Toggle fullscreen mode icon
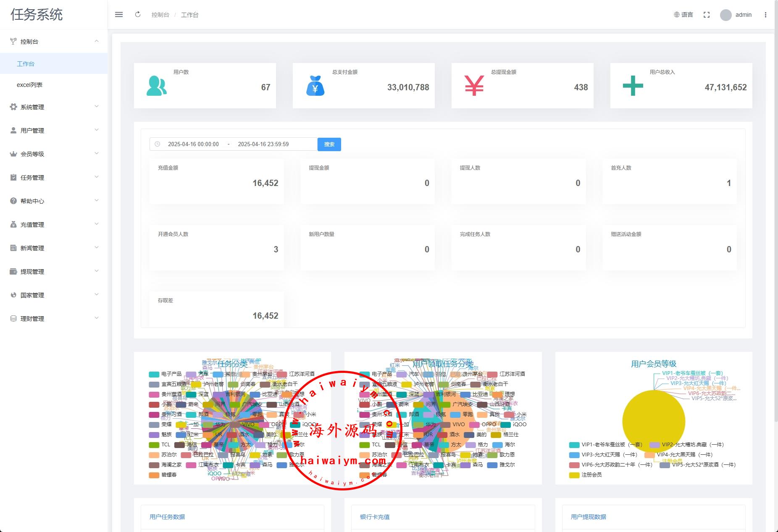The width and height of the screenshot is (778, 532). (x=707, y=15)
